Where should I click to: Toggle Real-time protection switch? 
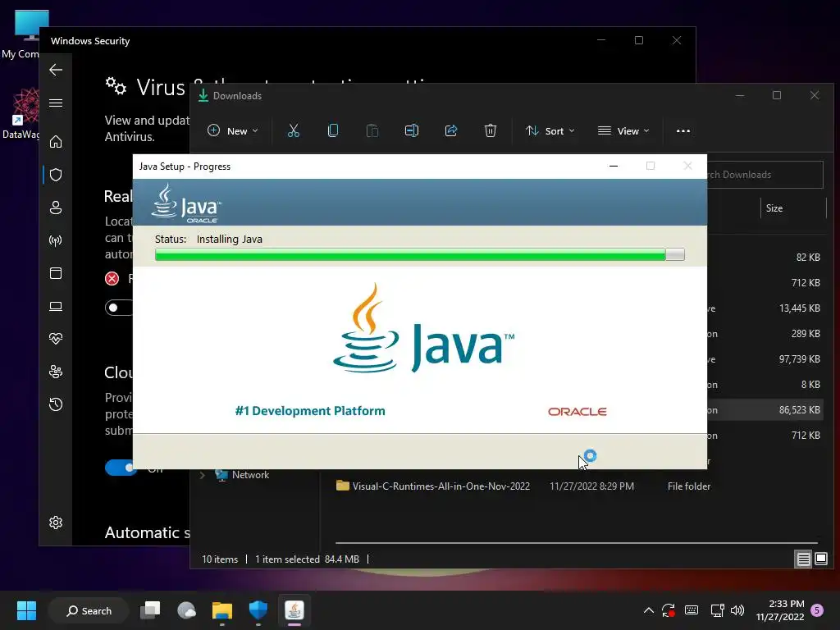[119, 308]
